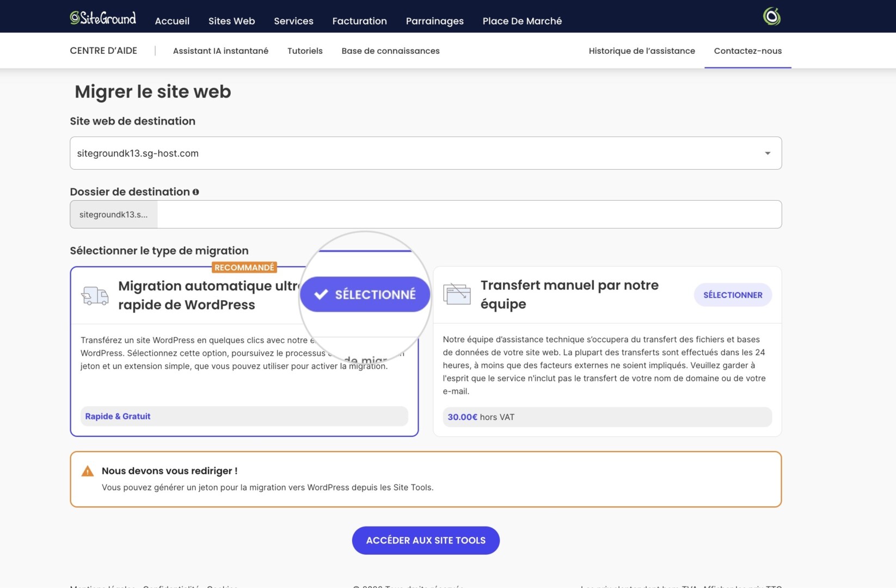Click the delivery truck migration icon
The image size is (896, 588).
pos(95,295)
